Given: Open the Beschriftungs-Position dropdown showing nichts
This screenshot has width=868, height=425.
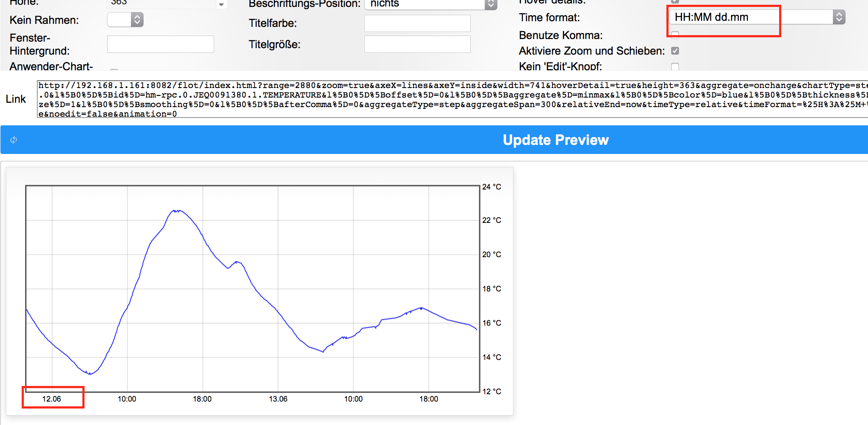Looking at the screenshot, I should (x=431, y=4).
